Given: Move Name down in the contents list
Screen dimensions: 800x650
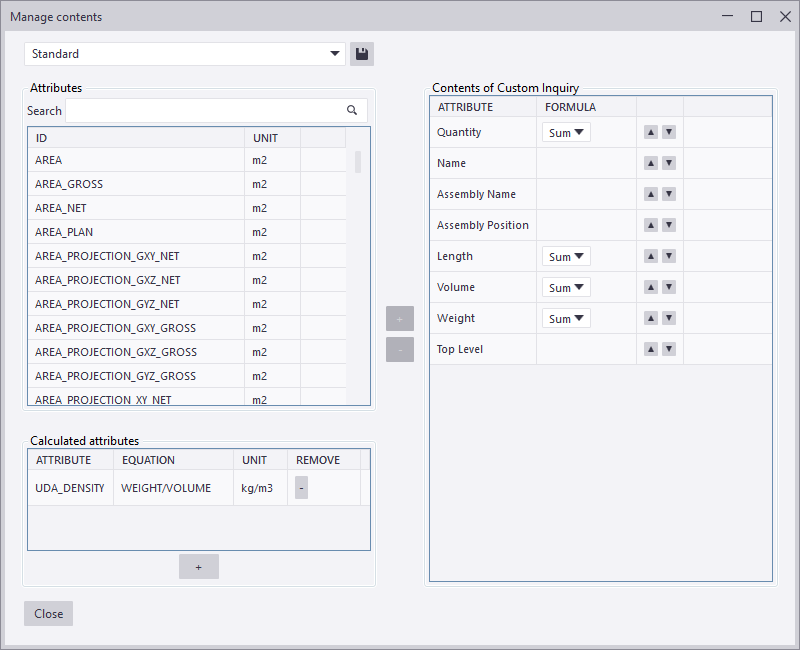Looking at the screenshot, I should (668, 162).
